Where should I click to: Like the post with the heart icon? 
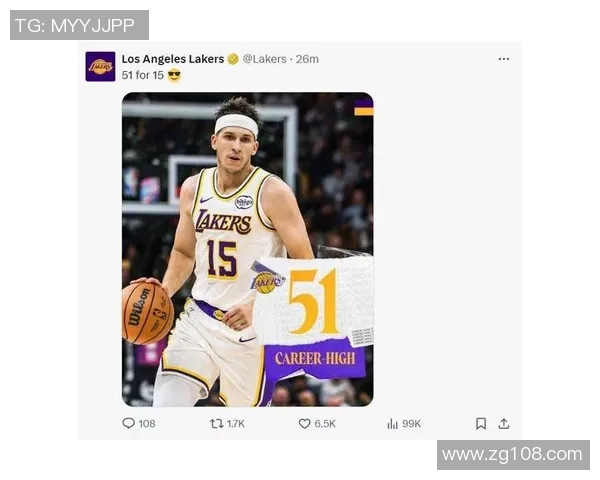point(305,424)
